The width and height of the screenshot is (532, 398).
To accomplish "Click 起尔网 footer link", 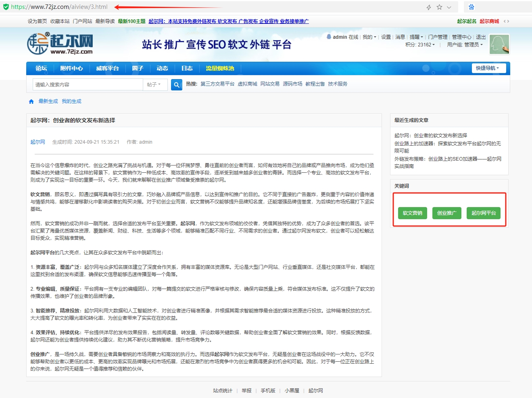I will 315,391.
